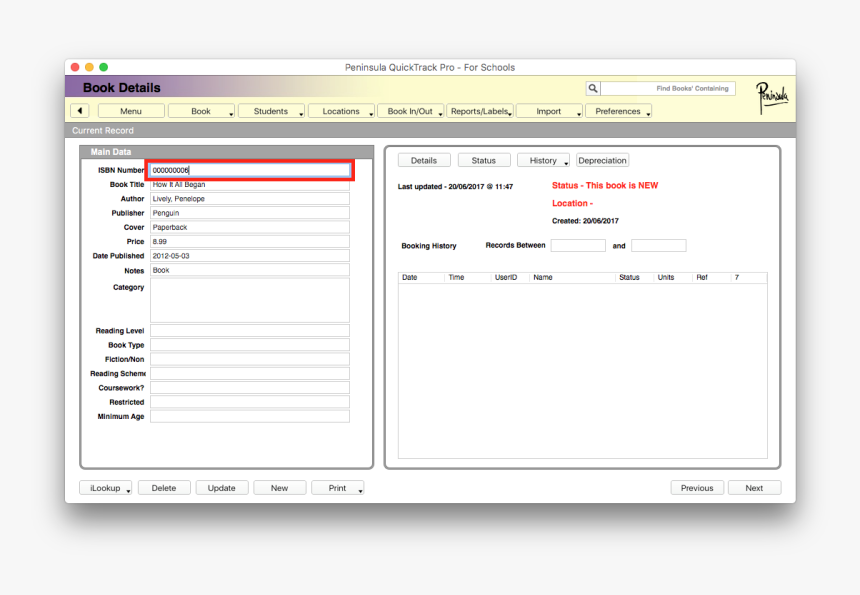Open the Reports/Labels dropdown
The image size is (860, 595).
pyautogui.click(x=480, y=111)
